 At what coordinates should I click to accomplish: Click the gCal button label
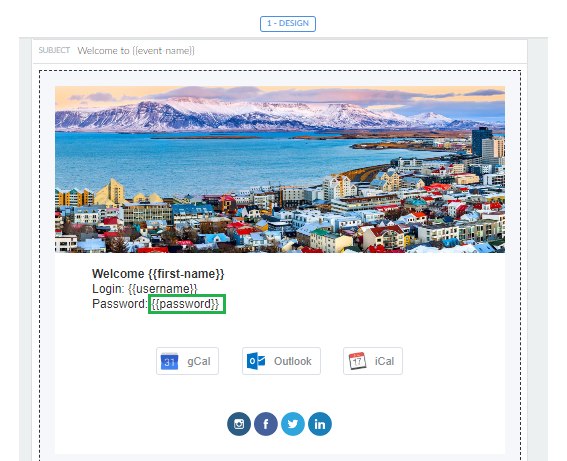coord(199,361)
